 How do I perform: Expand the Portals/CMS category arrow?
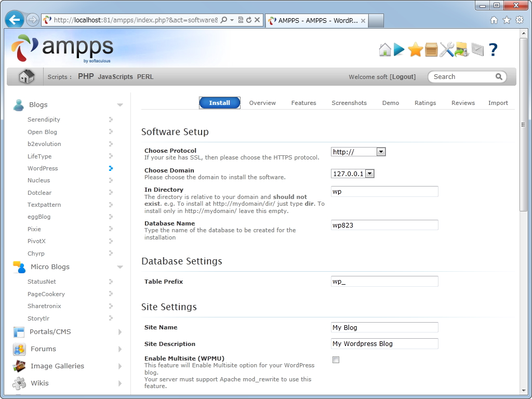(x=120, y=332)
